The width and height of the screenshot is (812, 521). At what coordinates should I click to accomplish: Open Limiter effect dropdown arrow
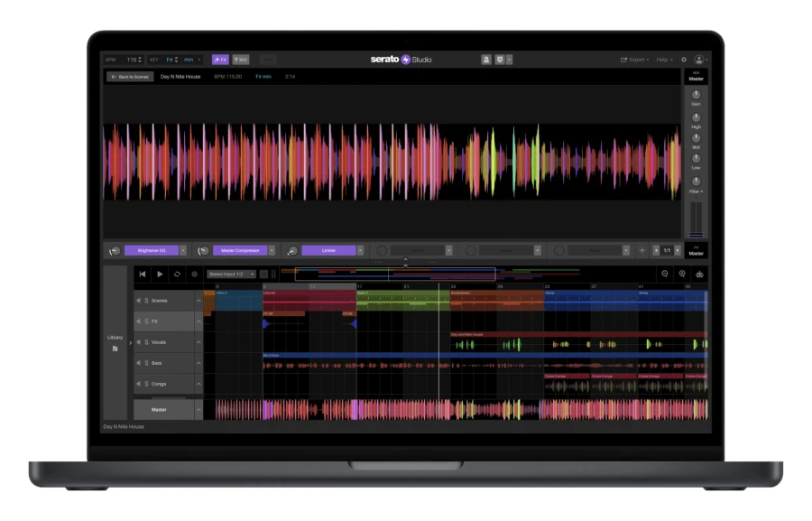pyautogui.click(x=360, y=250)
